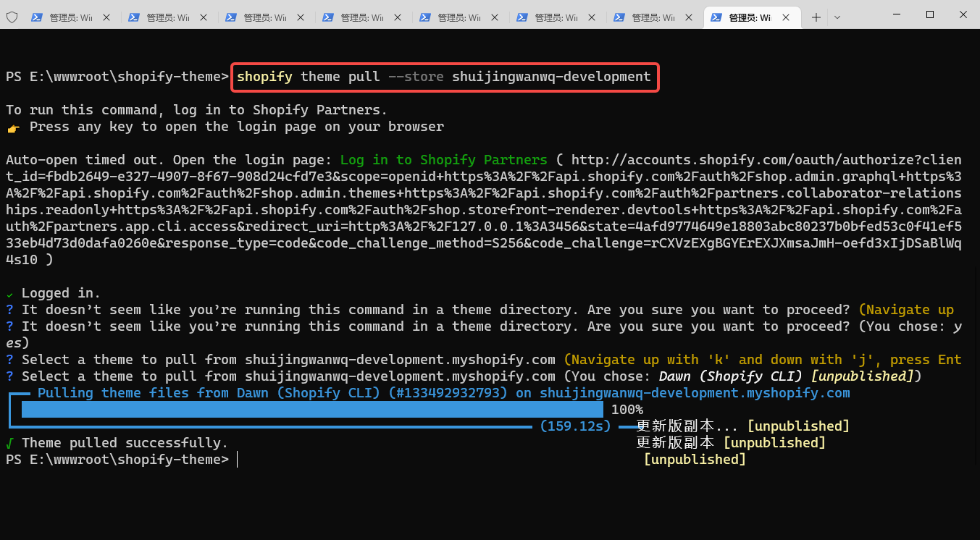The width and height of the screenshot is (980, 540).
Task: Switch to the third terminal tab
Action: tap(266, 17)
